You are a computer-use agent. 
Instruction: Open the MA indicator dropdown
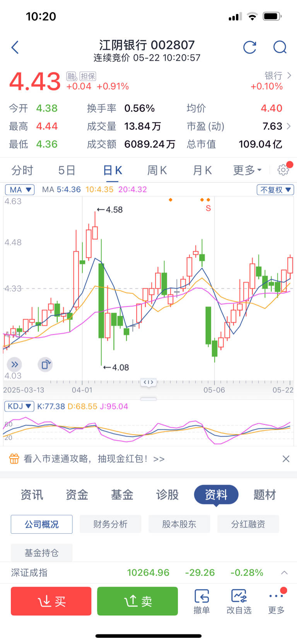click(20, 190)
